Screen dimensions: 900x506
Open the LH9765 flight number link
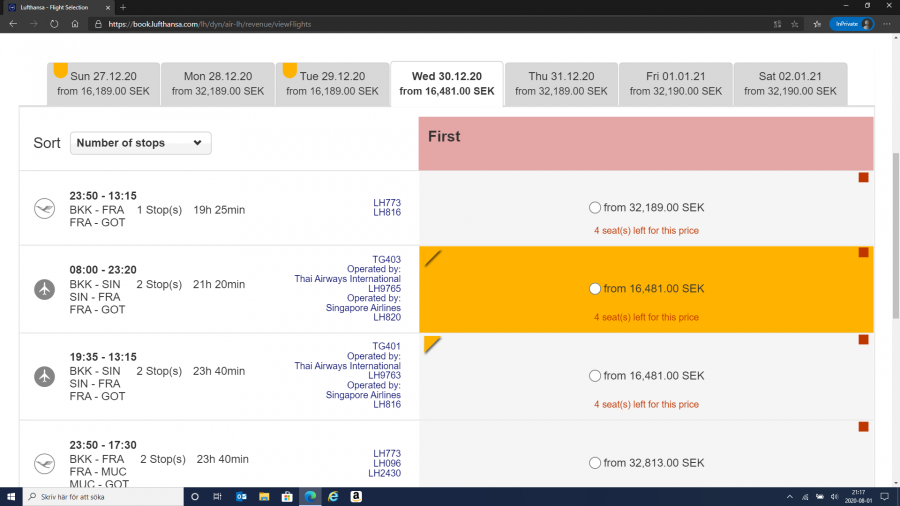385,289
